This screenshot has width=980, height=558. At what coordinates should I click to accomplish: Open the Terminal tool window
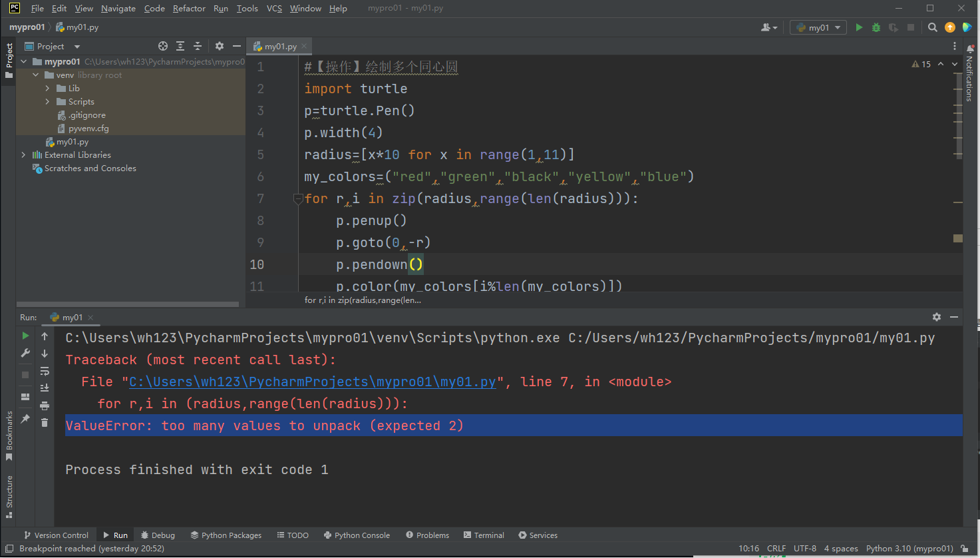(x=484, y=535)
